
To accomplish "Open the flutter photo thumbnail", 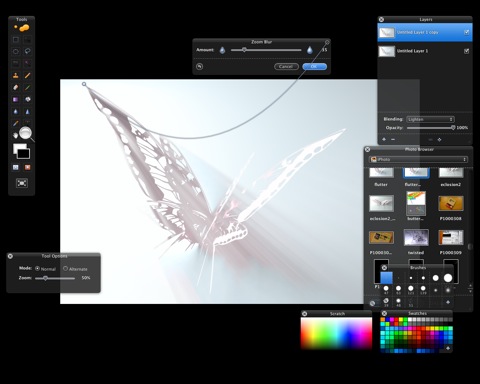I will 381,173.
